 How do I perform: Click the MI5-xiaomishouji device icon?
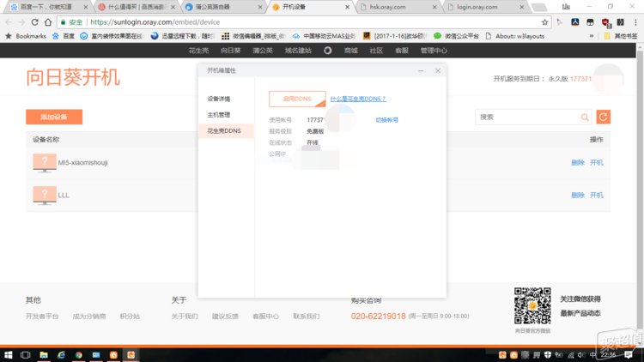tap(44, 163)
